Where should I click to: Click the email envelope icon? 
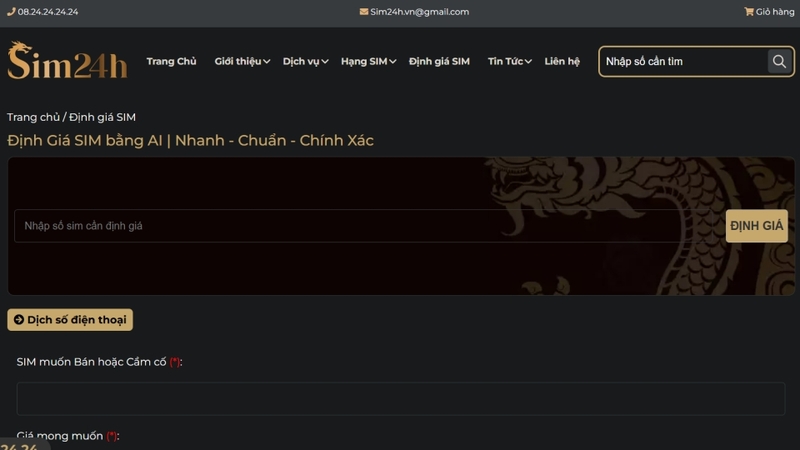pos(364,12)
